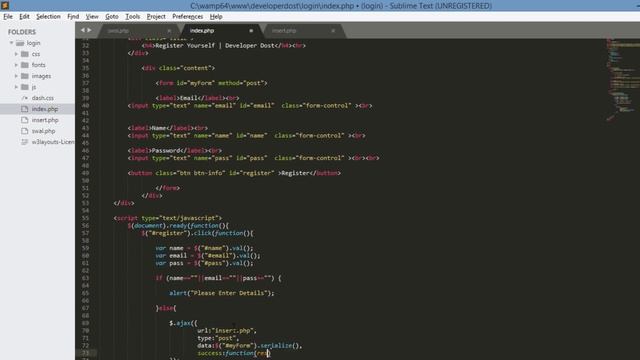Open the File menu

(8, 16)
